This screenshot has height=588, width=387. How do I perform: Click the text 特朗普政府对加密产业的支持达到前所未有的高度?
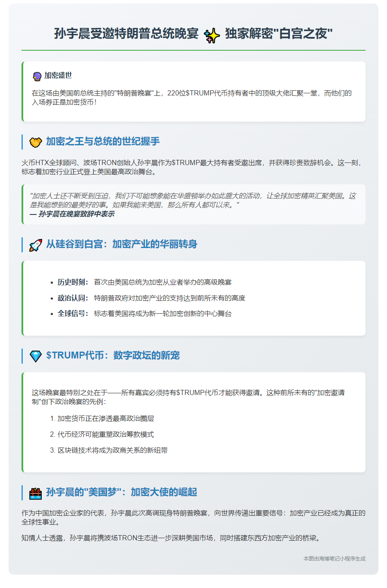(170, 298)
